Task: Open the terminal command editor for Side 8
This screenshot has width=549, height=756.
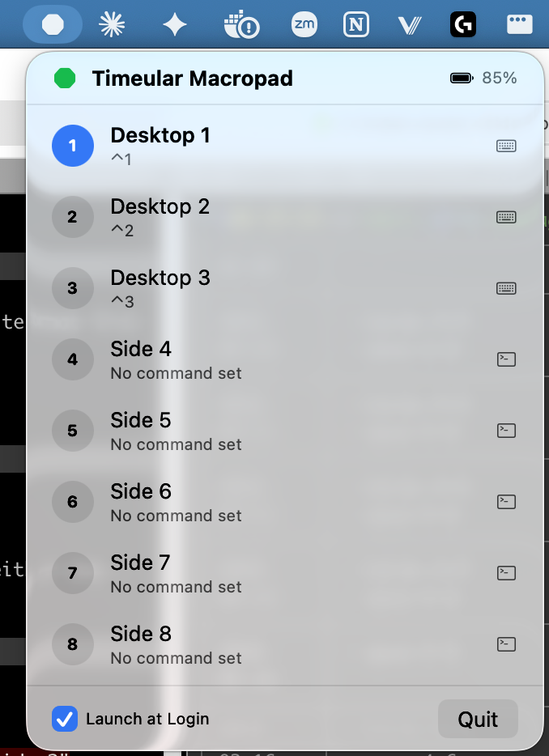Action: tap(506, 644)
